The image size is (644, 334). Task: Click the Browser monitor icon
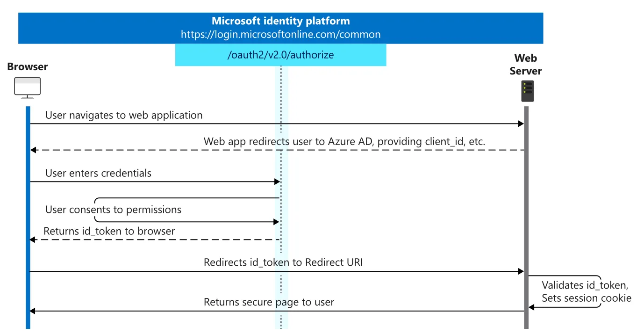point(27,88)
